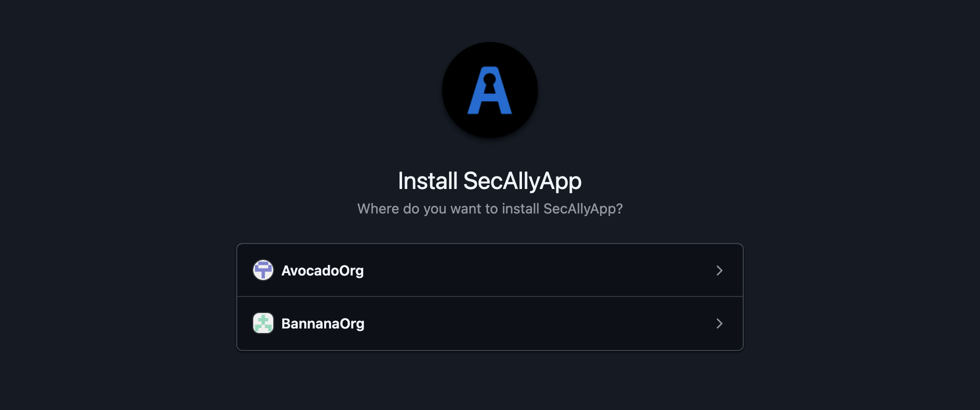Viewport: 980px width, 410px height.
Task: Click the SecAllyApp keyhole logo icon
Action: (x=490, y=90)
